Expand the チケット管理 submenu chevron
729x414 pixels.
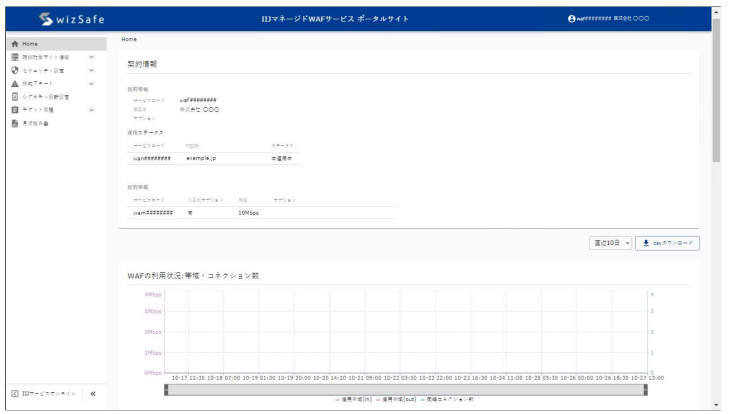(92, 110)
